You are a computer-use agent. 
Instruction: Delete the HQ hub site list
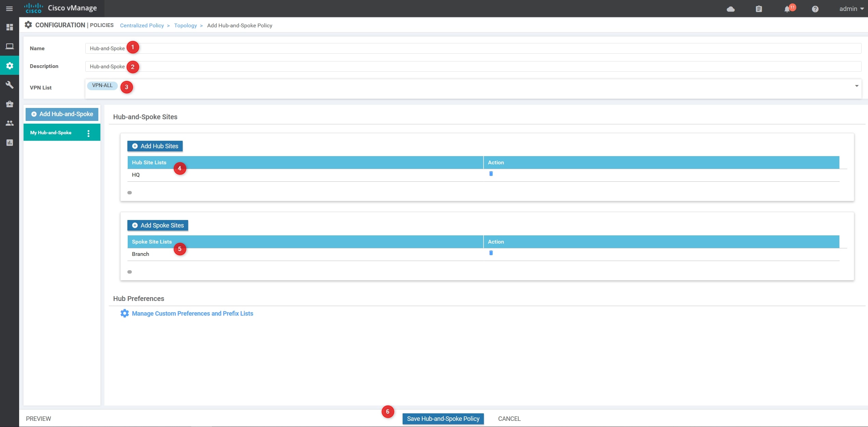(491, 174)
